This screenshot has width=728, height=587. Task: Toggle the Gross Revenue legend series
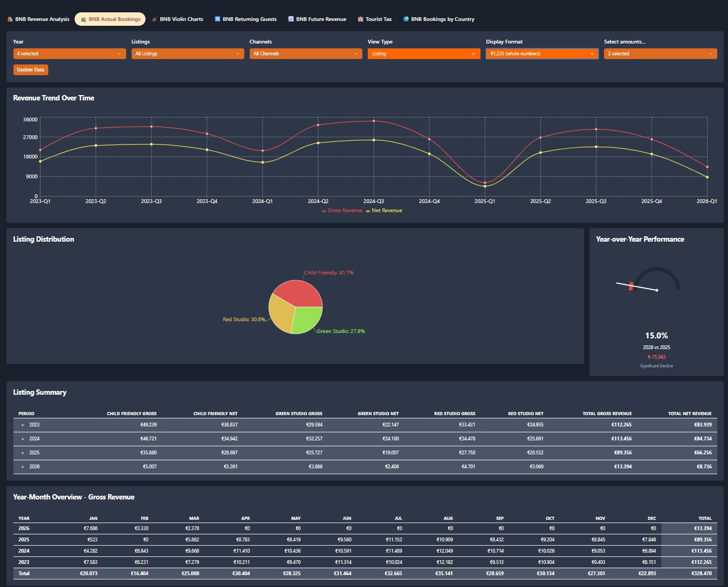click(342, 211)
